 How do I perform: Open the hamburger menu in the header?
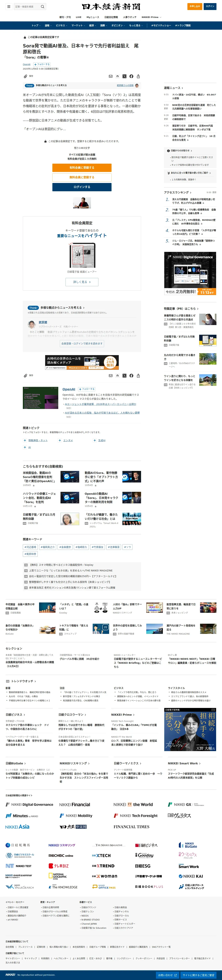click(x=9, y=6)
